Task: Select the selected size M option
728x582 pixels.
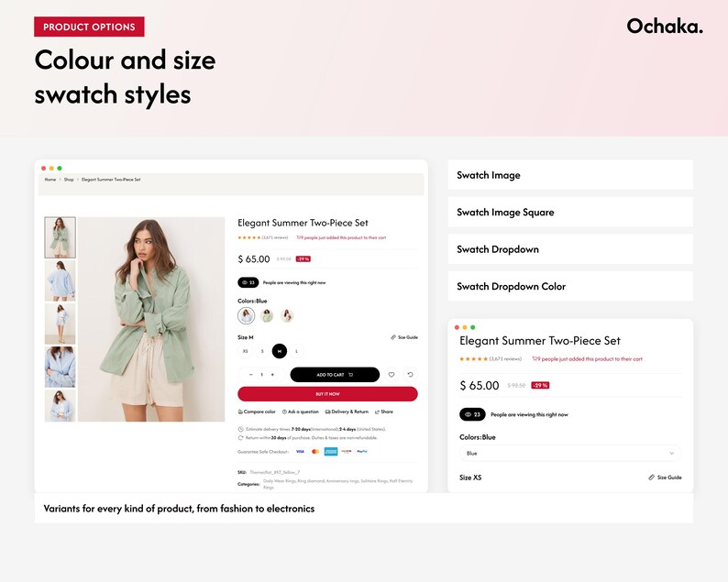Action: [x=280, y=351]
